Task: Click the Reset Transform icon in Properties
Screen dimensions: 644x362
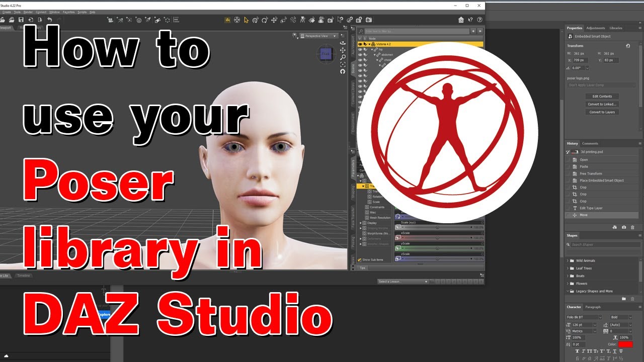Action: pos(628,46)
